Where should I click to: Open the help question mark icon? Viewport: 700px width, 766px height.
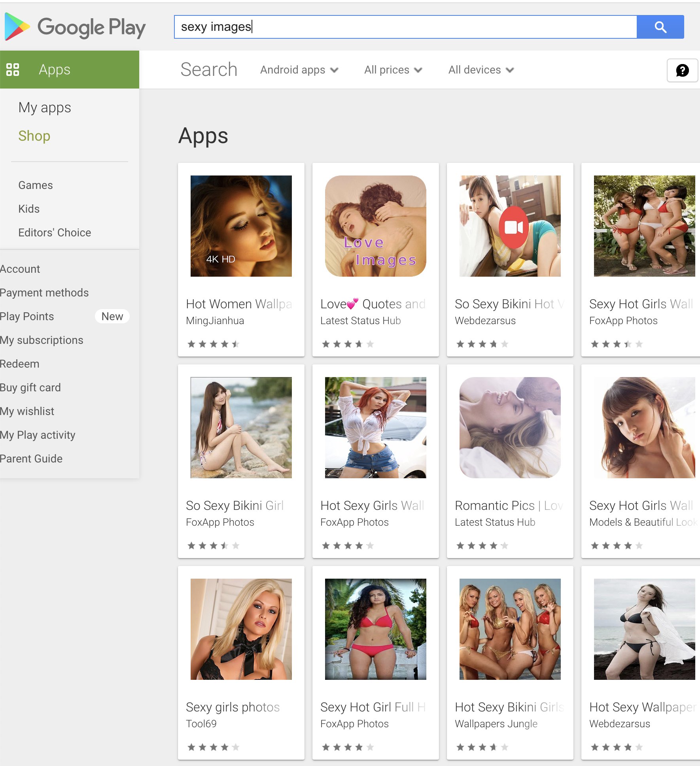tap(682, 70)
